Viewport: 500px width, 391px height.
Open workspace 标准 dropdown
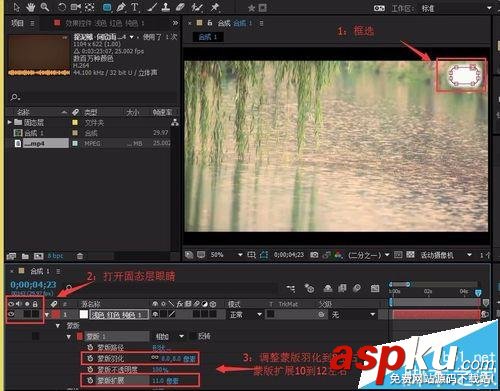pyautogui.click(x=457, y=8)
